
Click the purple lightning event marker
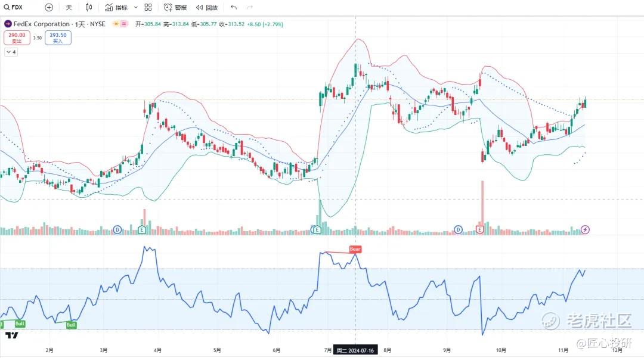586,230
